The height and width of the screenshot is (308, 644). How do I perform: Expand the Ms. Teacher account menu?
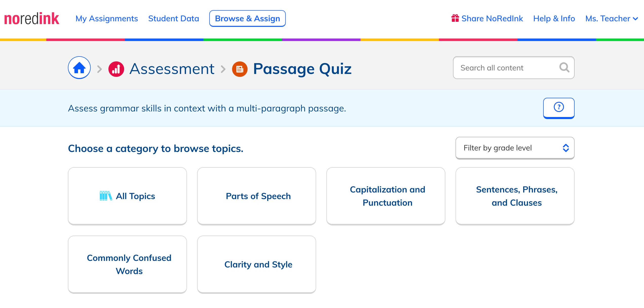611,18
